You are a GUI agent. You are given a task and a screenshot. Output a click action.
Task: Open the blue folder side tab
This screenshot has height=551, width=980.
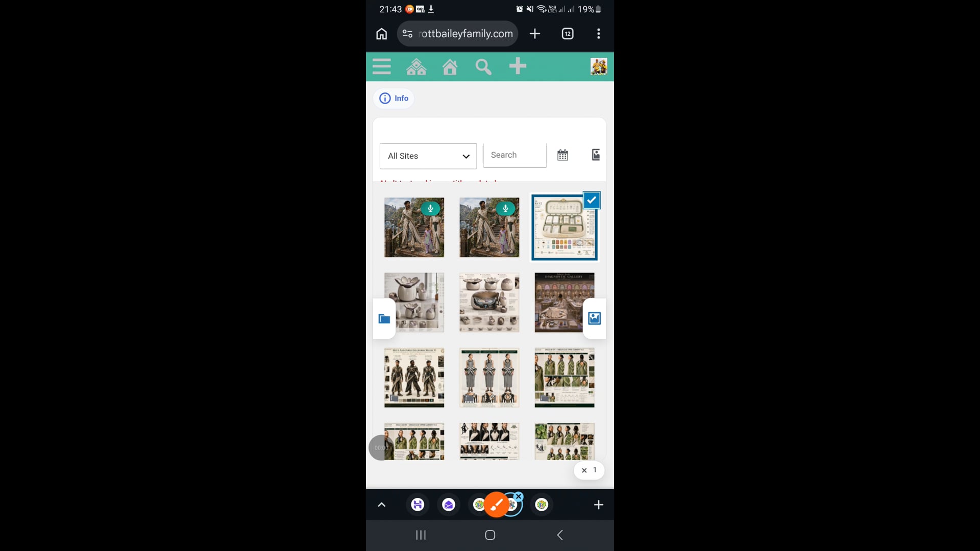tap(384, 319)
